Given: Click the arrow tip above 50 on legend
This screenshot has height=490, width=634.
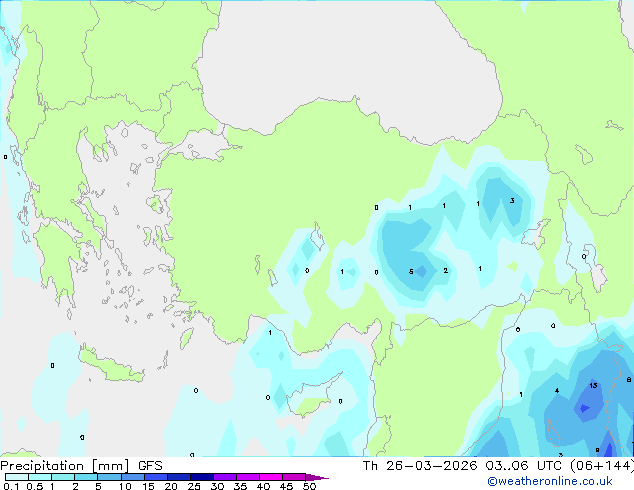Looking at the screenshot, I should point(317,477).
